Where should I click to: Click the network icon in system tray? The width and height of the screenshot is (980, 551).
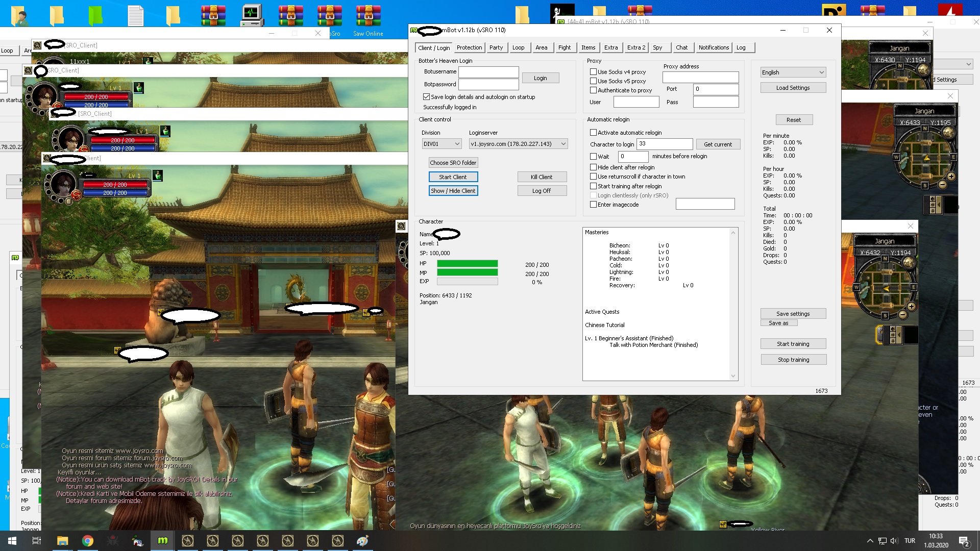882,541
